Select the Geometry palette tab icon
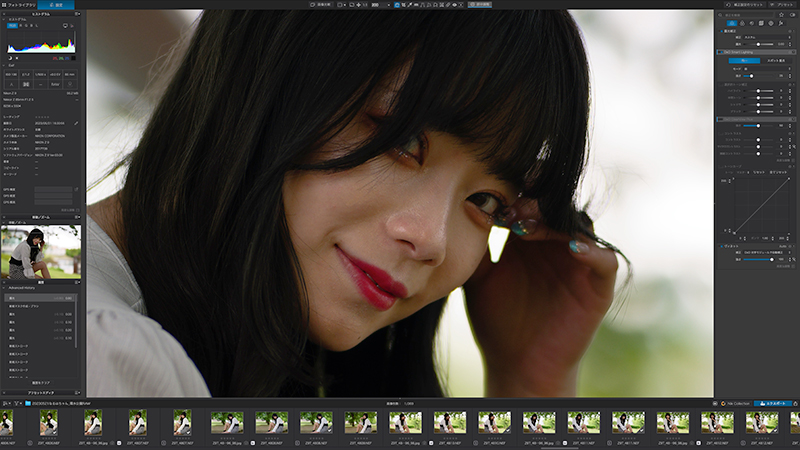 pyautogui.click(x=761, y=23)
